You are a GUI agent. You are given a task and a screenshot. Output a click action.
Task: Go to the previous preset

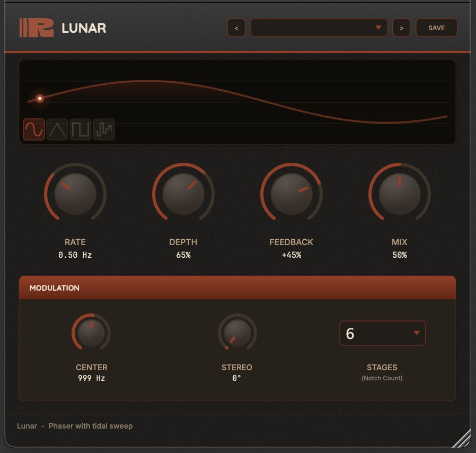[236, 28]
